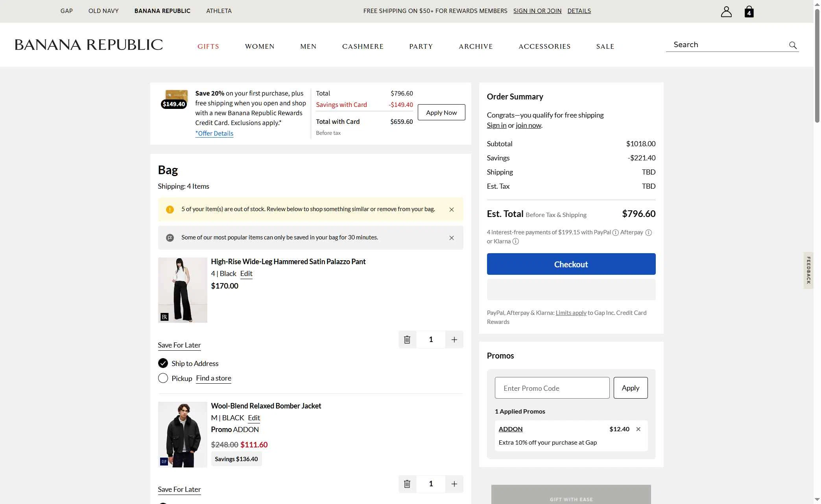
Task: Open the CASHMERE navigation menu
Action: pyautogui.click(x=363, y=46)
